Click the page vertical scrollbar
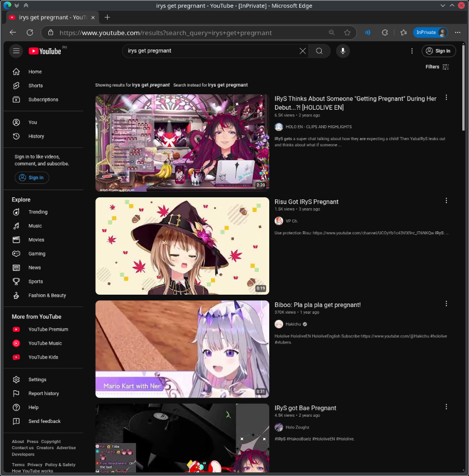 463,88
